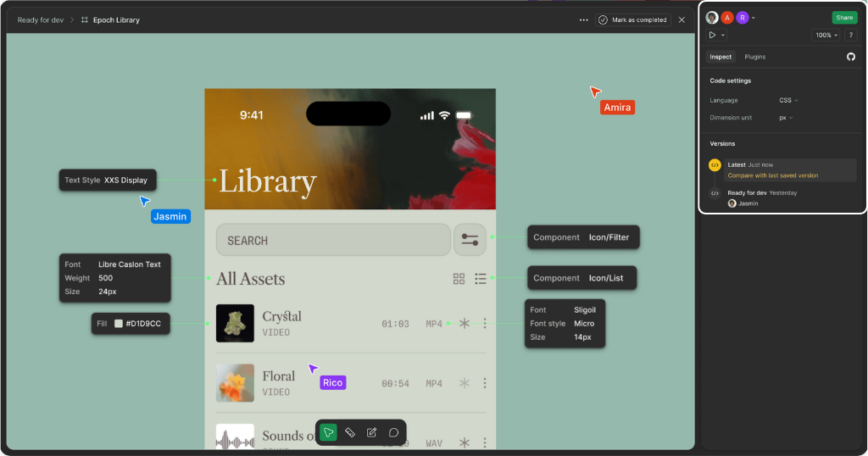The width and height of the screenshot is (868, 456).
Task: Click the Present play icon
Action: (x=712, y=35)
